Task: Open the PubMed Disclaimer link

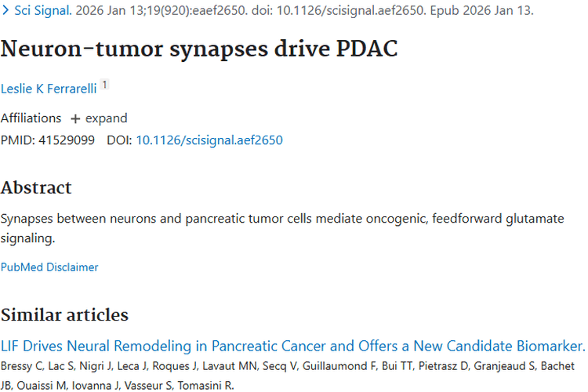Action: pos(49,267)
